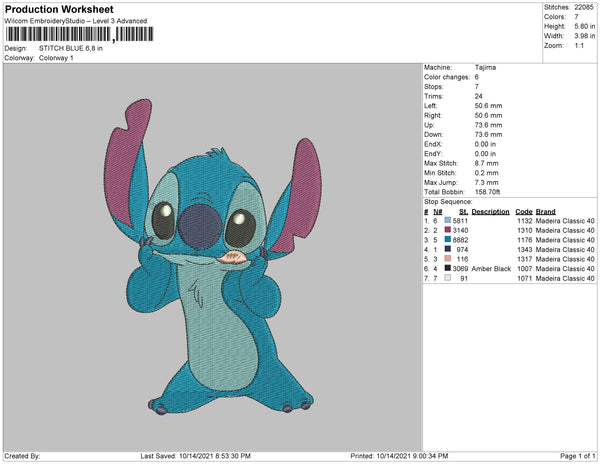Click the 'Code' column header
The image size is (600, 464).
tap(524, 212)
